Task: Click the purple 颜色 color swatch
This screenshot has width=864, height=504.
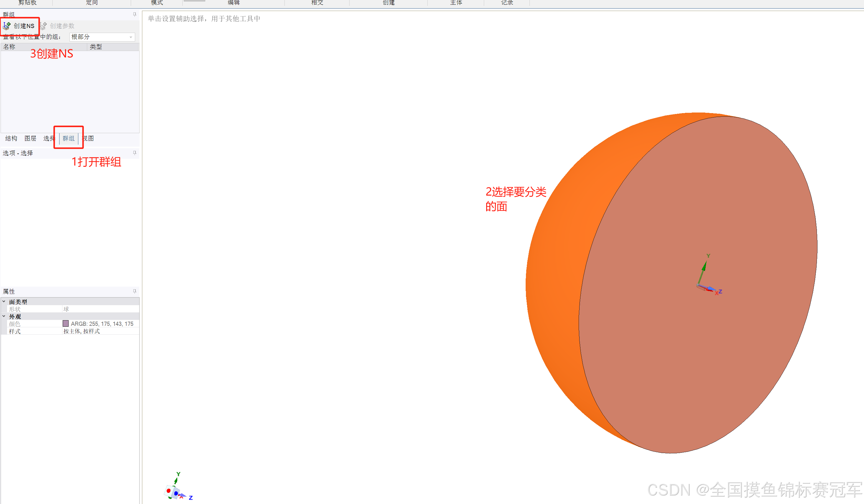Action: point(66,324)
